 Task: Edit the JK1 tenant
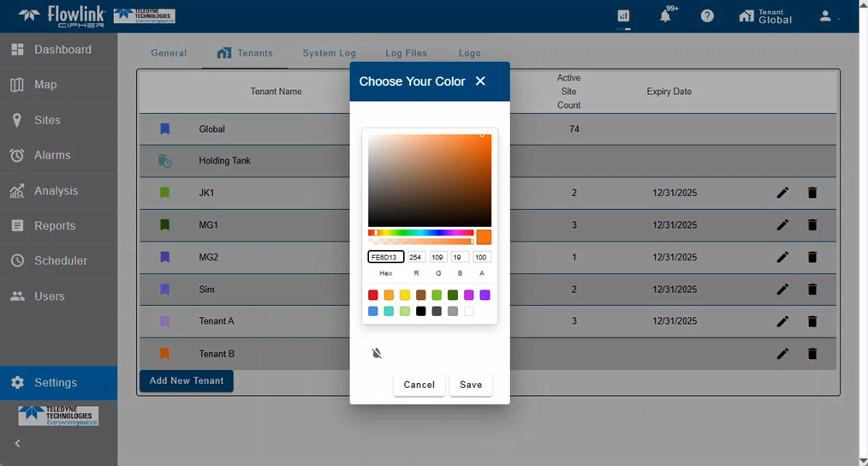(782, 193)
